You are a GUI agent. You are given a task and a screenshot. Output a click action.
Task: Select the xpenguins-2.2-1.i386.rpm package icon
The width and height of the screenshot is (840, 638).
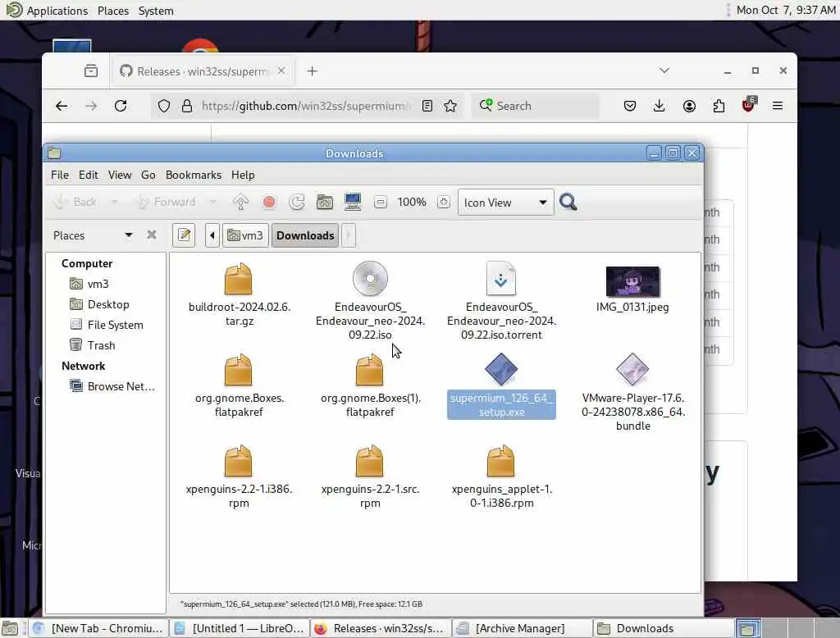[x=239, y=461]
